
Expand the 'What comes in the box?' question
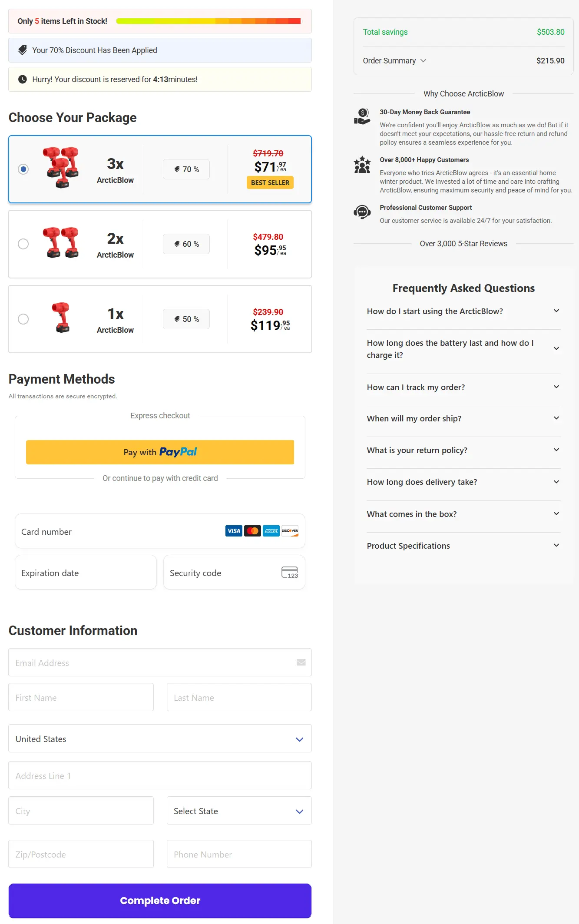463,514
